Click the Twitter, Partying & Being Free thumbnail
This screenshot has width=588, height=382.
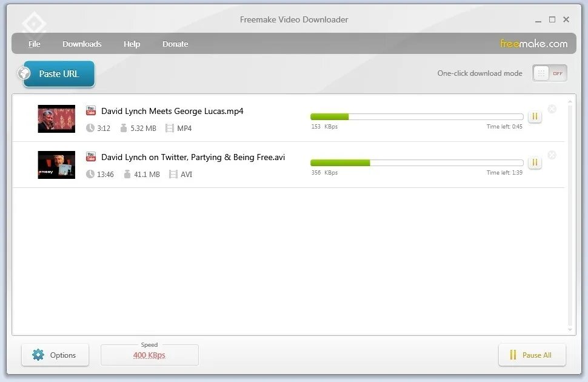tap(56, 165)
